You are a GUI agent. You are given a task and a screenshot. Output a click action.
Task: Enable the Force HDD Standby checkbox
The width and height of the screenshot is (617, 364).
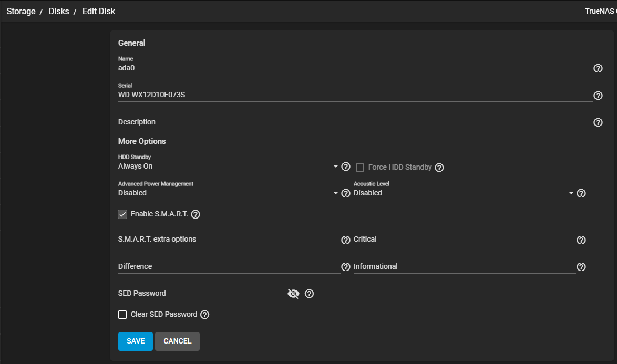coord(360,168)
